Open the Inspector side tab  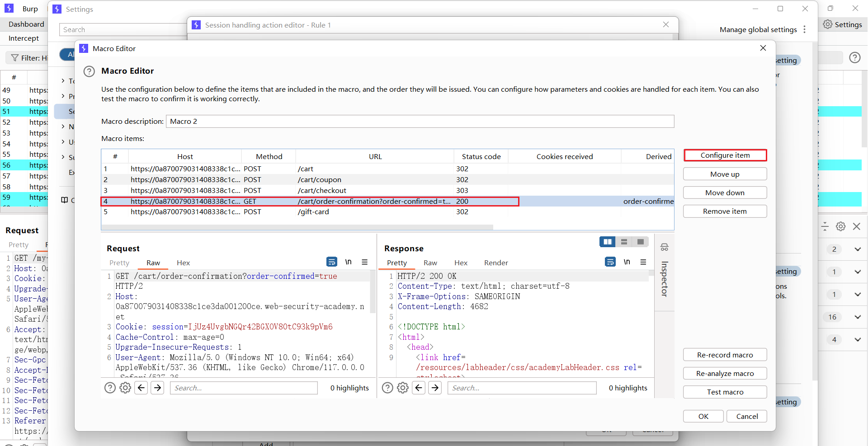(664, 279)
